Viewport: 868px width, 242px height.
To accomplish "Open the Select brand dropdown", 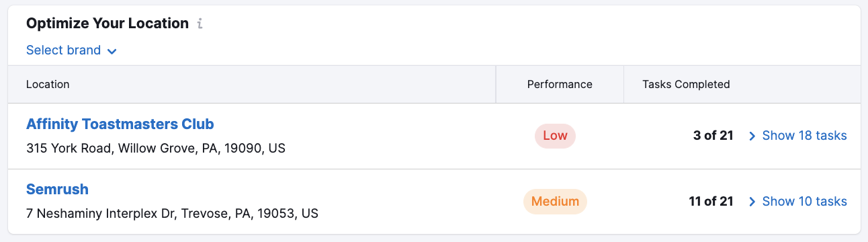I will (72, 50).
